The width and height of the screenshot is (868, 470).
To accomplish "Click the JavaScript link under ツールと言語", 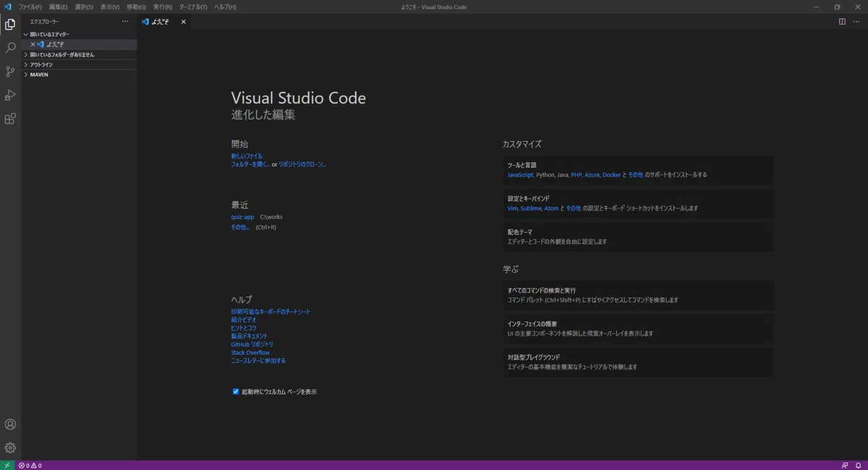I will [520, 175].
